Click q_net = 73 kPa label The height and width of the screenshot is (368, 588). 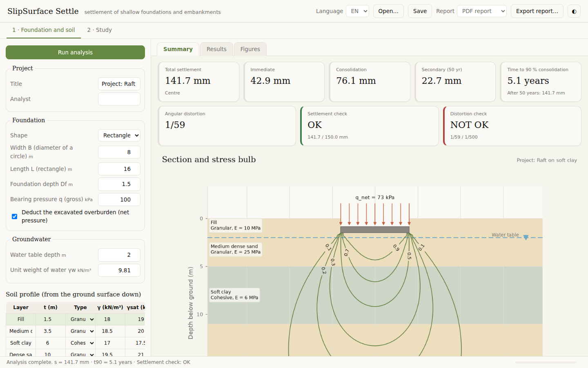click(x=375, y=197)
